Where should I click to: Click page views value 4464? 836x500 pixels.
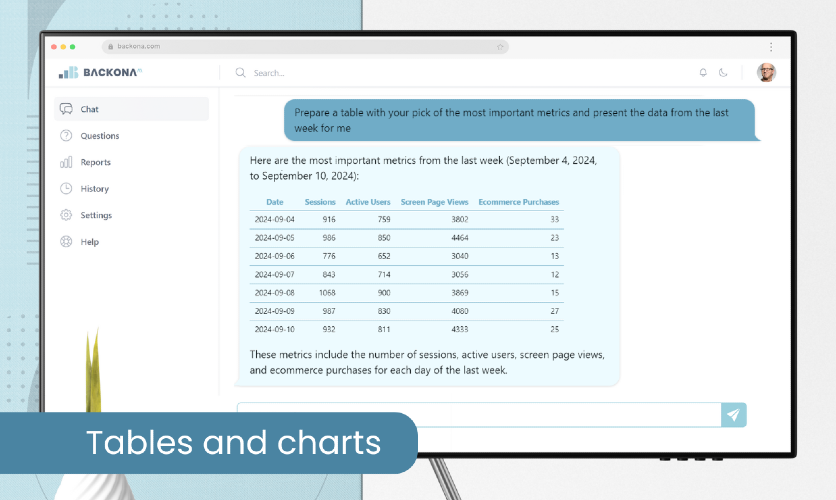460,238
